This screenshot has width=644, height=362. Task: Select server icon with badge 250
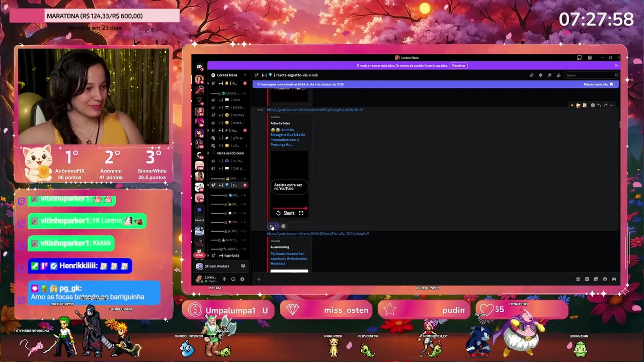(199, 166)
